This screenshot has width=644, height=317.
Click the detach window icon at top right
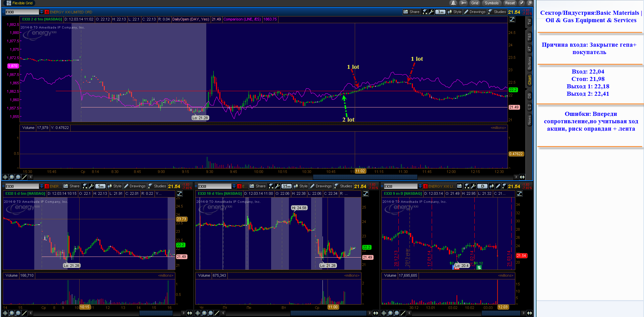(529, 3)
